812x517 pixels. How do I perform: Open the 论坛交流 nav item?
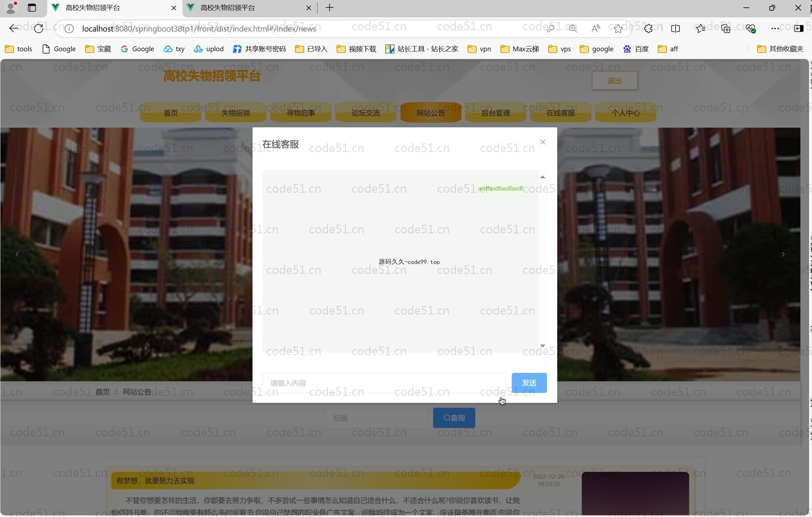366,112
